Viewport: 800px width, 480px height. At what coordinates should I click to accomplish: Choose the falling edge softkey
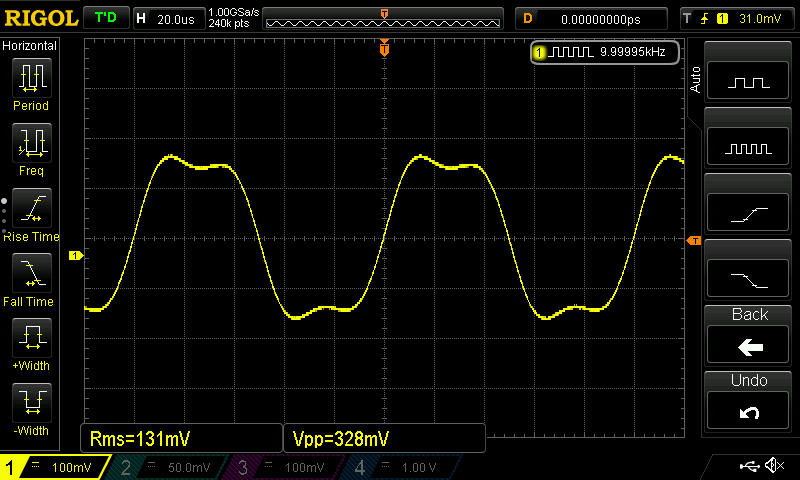tap(748, 279)
